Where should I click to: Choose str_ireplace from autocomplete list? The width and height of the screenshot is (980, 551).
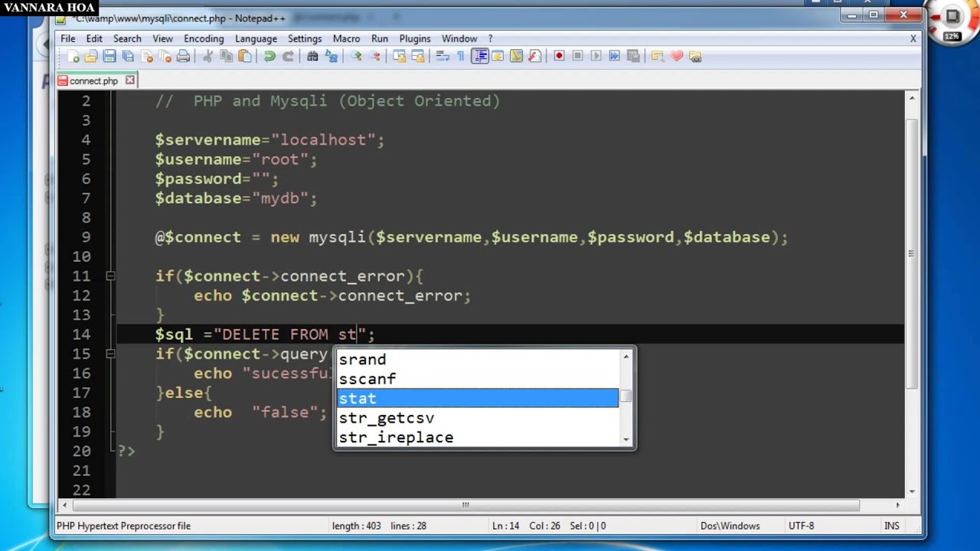[x=478, y=437]
